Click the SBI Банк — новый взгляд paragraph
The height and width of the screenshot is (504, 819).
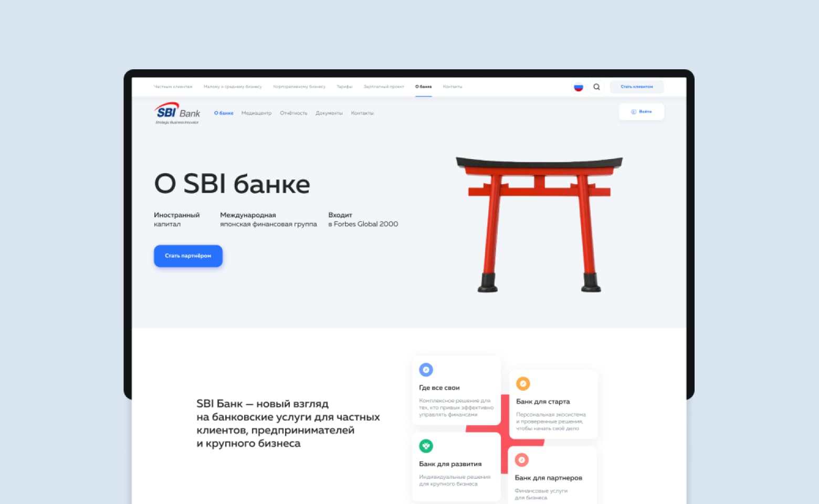288,424
